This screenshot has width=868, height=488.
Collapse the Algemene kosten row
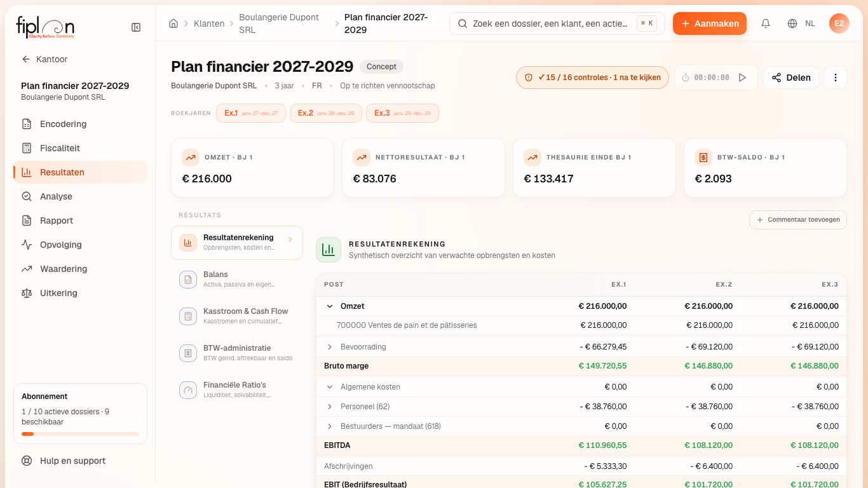[330, 387]
